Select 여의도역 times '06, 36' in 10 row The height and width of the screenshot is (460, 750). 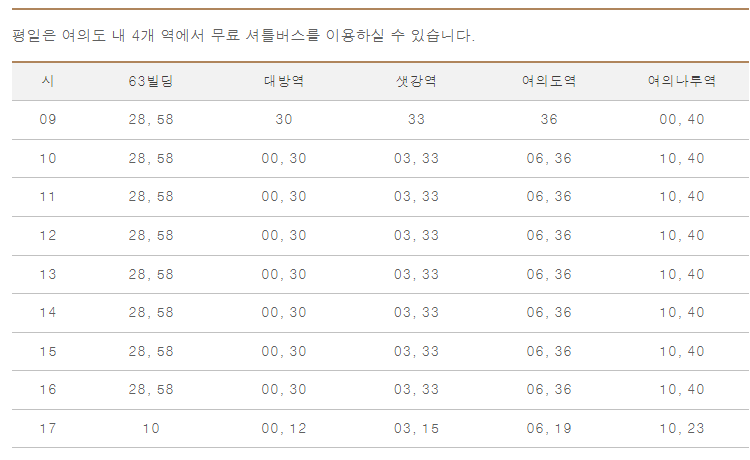click(549, 158)
